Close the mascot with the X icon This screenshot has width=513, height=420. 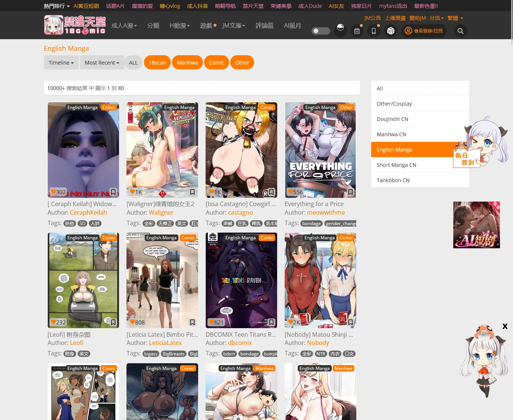pyautogui.click(x=505, y=326)
